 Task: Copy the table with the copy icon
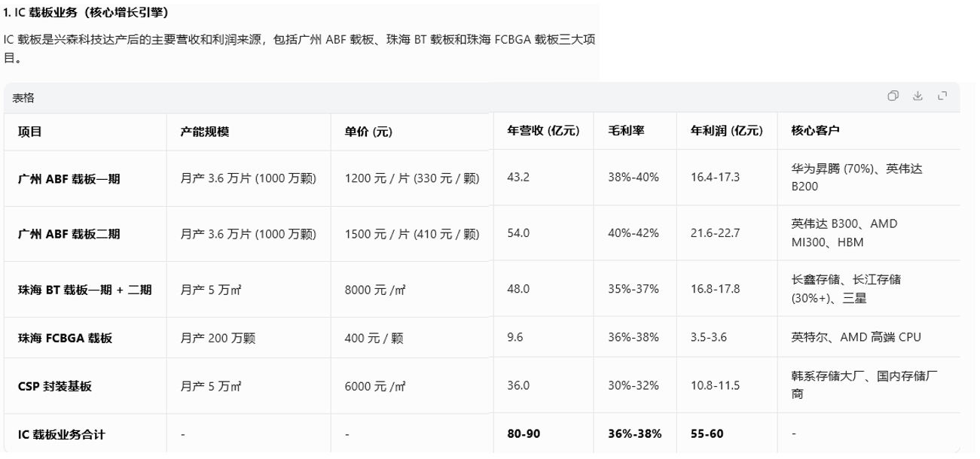click(893, 96)
